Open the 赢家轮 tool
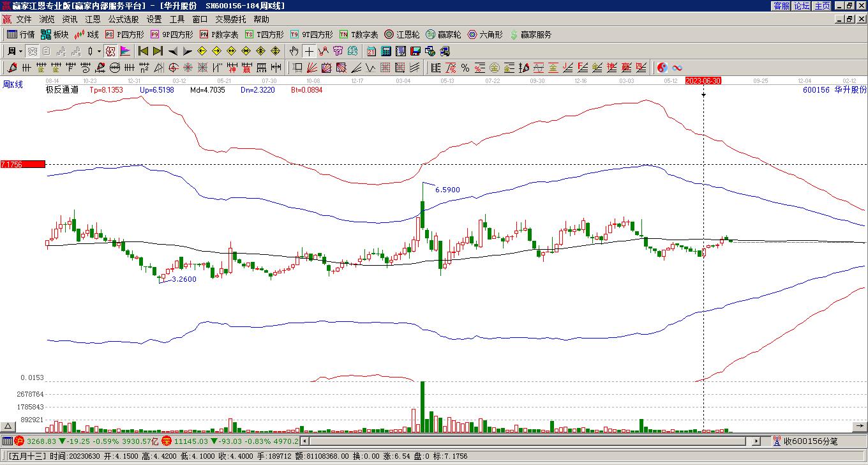 (444, 34)
